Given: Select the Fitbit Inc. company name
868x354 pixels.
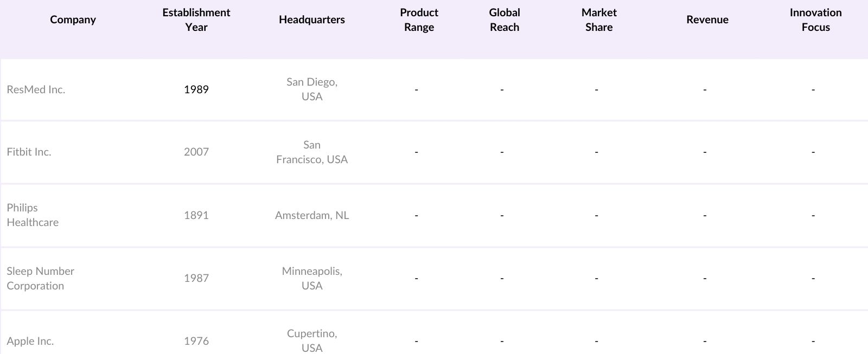Looking at the screenshot, I should 29,152.
